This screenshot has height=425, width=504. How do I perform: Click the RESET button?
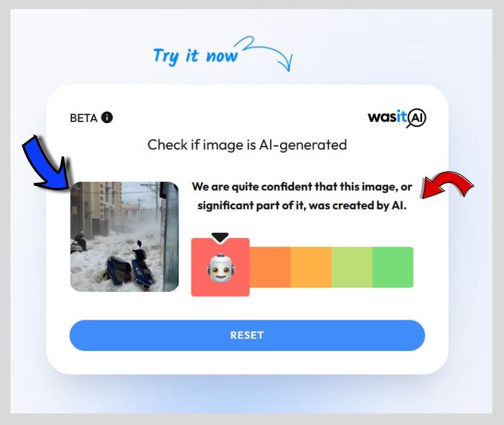pos(247,335)
